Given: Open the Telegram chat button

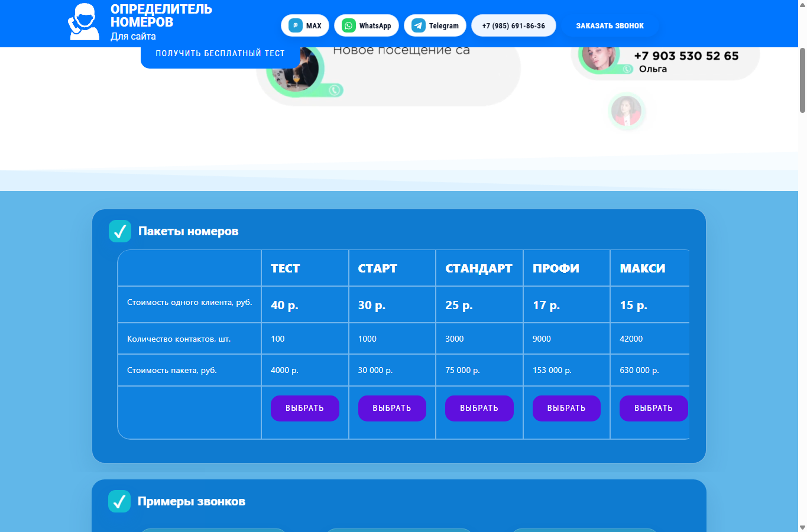Looking at the screenshot, I should pos(435,25).
